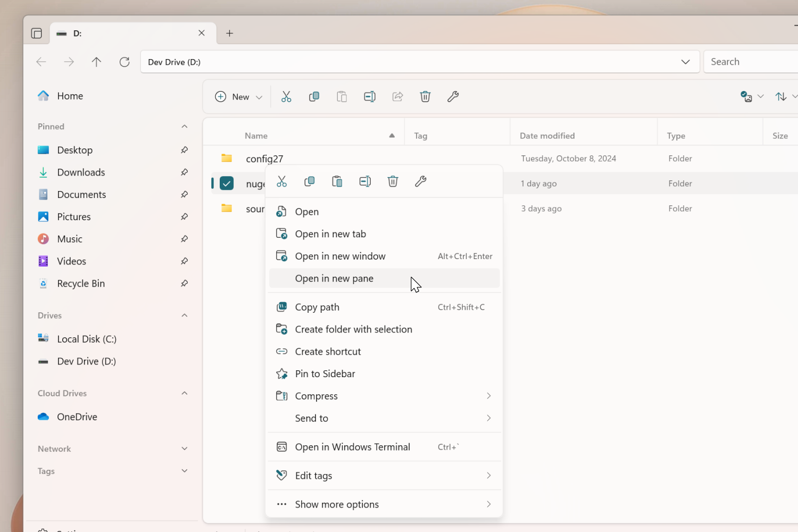Click Show more options

click(384, 504)
